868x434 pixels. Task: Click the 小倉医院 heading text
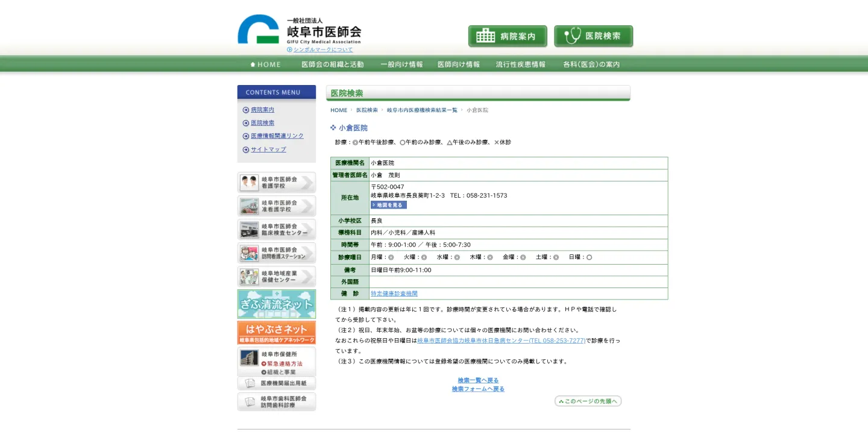click(353, 128)
